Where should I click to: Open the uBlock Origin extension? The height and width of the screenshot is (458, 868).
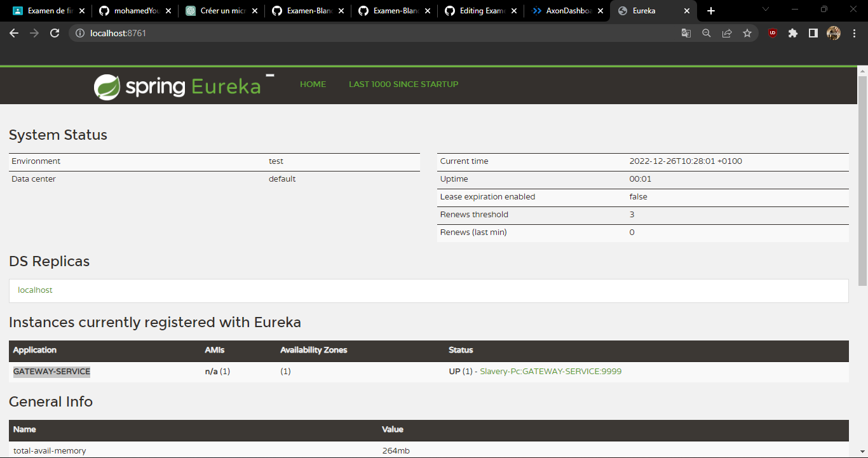coord(771,32)
